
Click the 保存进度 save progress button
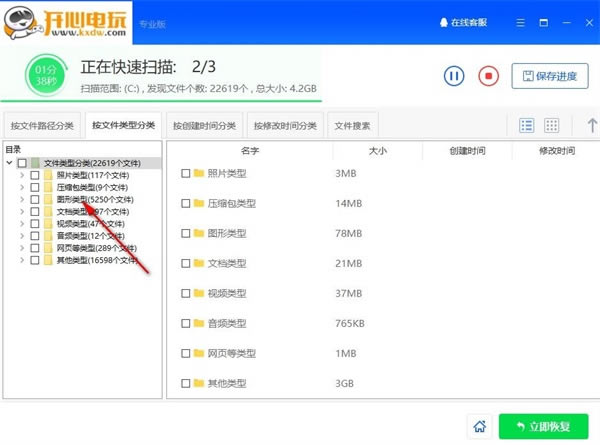point(550,76)
